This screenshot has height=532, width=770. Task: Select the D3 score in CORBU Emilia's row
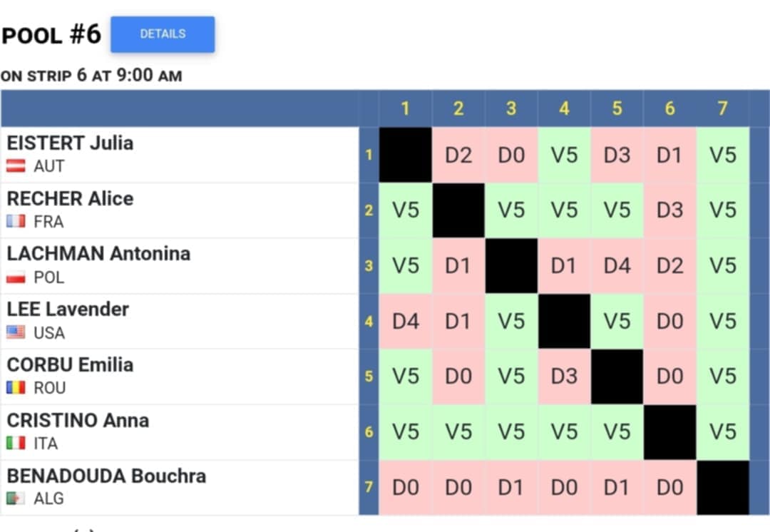564,377
